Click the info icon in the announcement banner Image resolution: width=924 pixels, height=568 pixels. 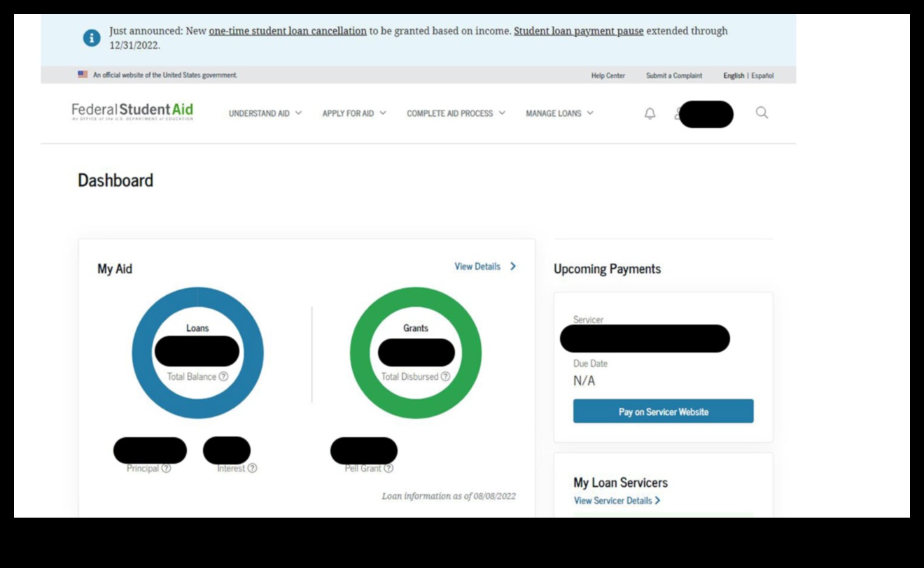click(x=91, y=38)
